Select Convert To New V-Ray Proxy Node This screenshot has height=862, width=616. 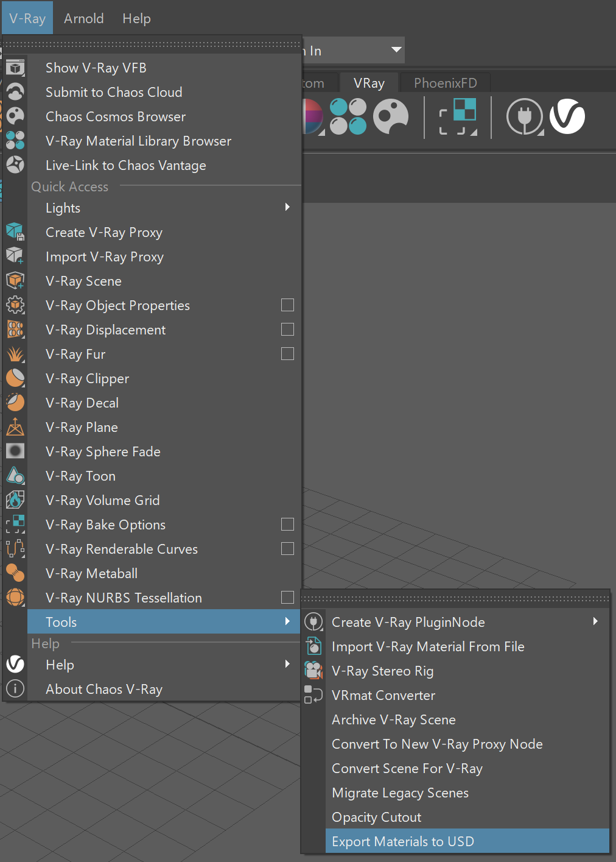(x=467, y=744)
